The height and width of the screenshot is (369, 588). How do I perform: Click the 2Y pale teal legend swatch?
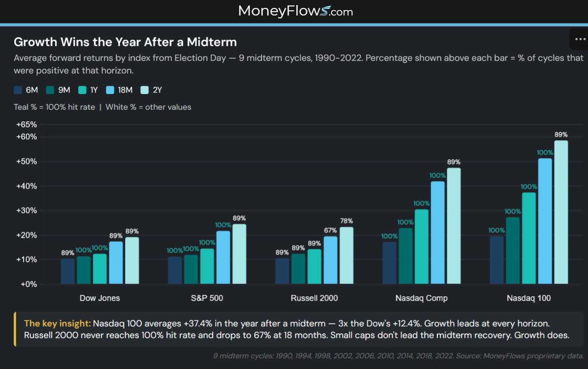click(145, 90)
